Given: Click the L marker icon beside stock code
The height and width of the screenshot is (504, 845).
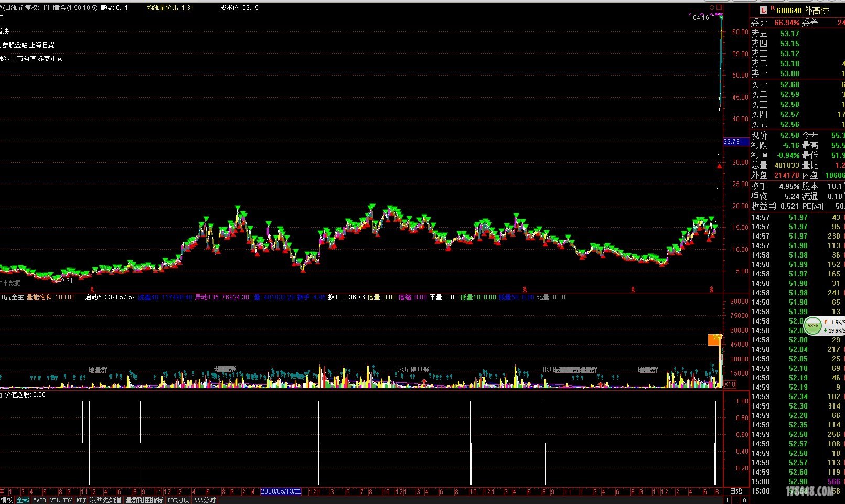Looking at the screenshot, I should click(x=763, y=10).
